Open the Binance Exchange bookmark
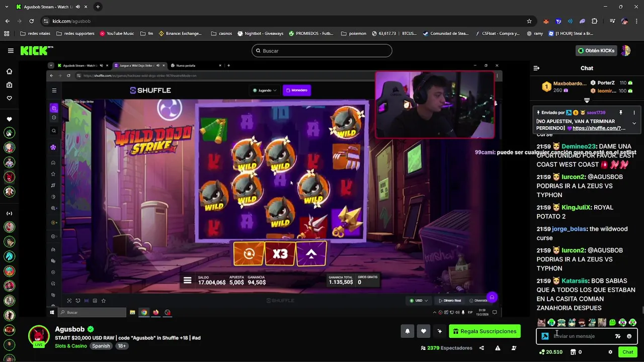The image size is (644, 362). click(x=180, y=34)
